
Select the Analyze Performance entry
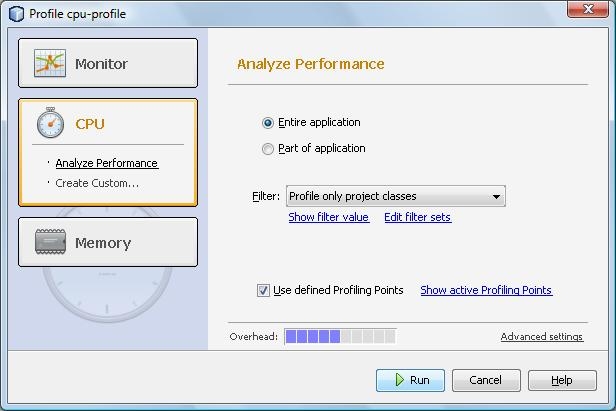click(106, 163)
